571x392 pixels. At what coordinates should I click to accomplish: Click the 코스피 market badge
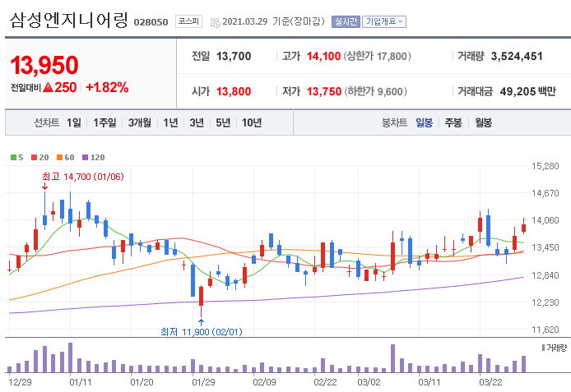188,21
